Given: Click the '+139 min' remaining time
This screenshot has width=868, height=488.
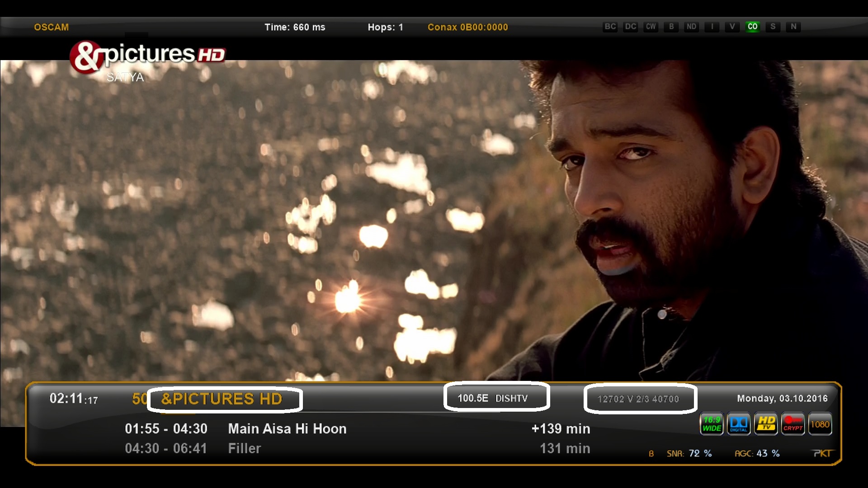Looking at the screenshot, I should 561,428.
